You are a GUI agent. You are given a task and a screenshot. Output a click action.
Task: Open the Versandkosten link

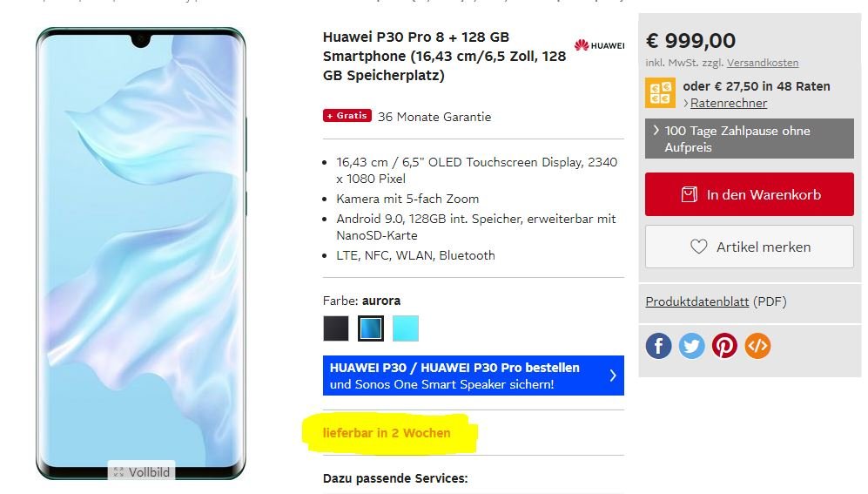click(763, 63)
